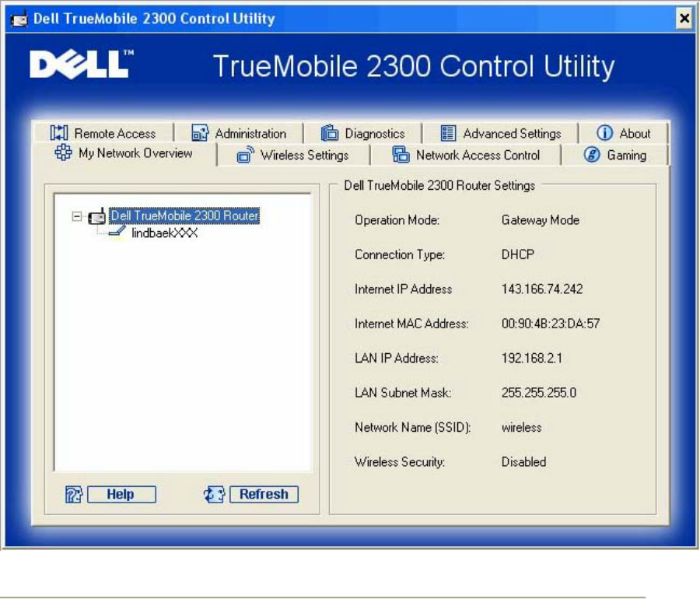
Task: Open the Gaming tab
Action: tap(614, 155)
